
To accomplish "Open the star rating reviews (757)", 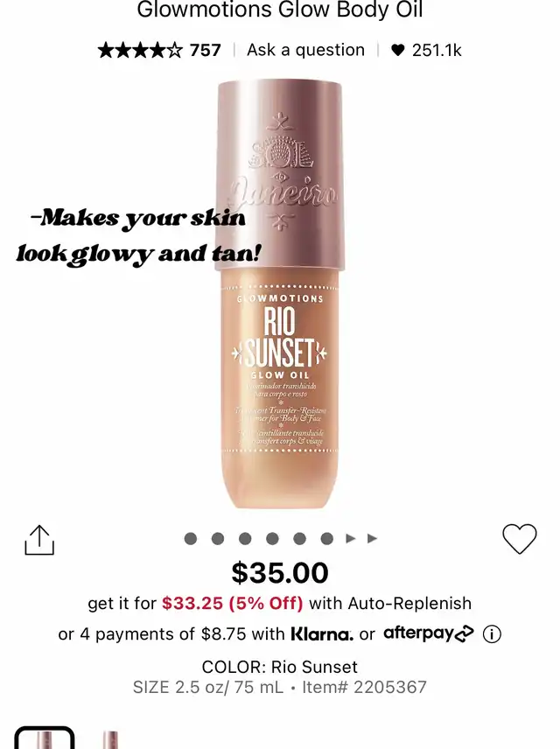I will (x=159, y=50).
